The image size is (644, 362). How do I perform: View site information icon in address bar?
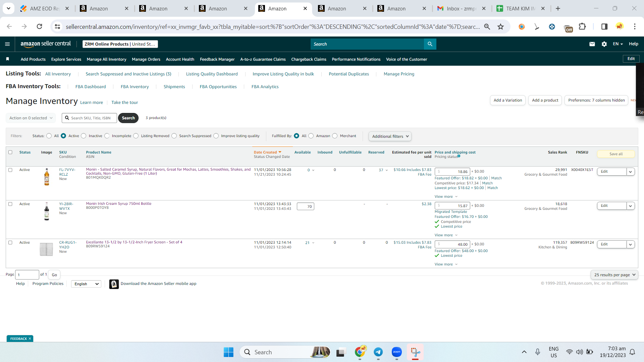click(57, 26)
